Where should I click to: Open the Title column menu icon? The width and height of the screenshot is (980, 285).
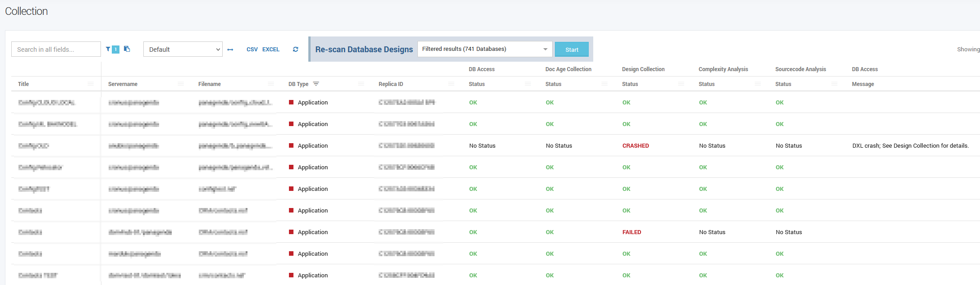(91, 84)
